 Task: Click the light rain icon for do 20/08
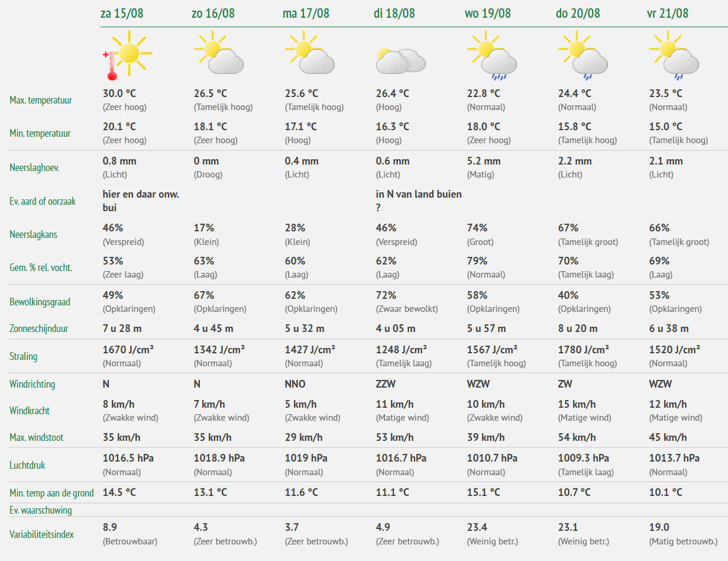point(583,55)
